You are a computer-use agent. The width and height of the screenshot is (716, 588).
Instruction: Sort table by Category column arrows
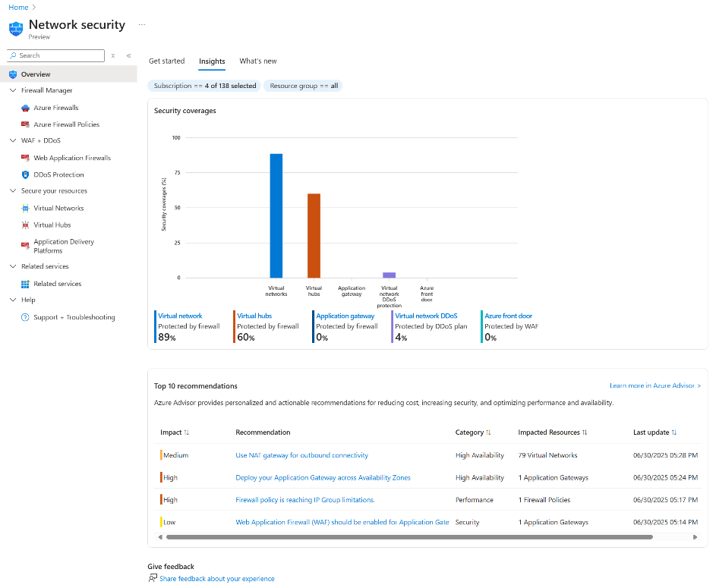(x=488, y=432)
